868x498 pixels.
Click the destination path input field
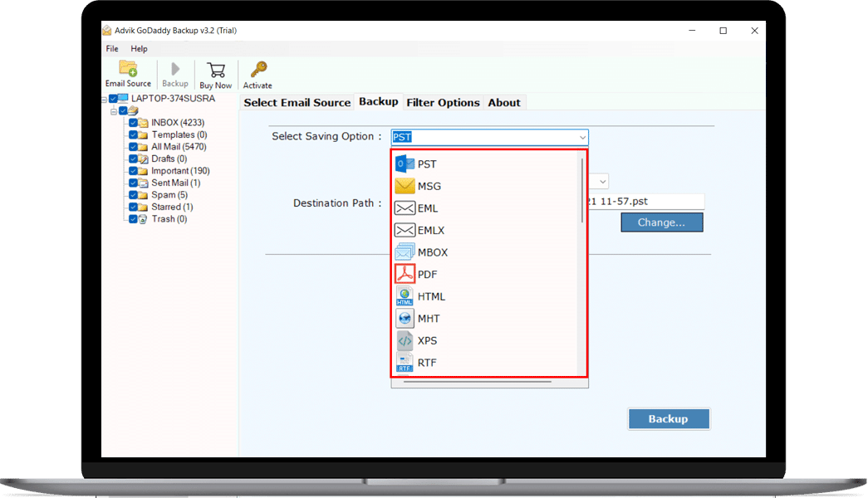[645, 202]
